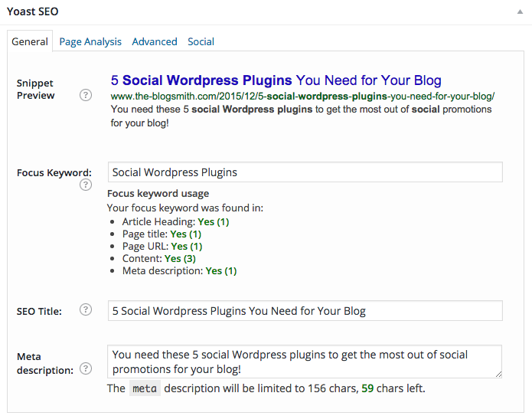Screen dimensions: 532x419
Task: Open help icon under Focus Keyword label
Action: pyautogui.click(x=86, y=185)
